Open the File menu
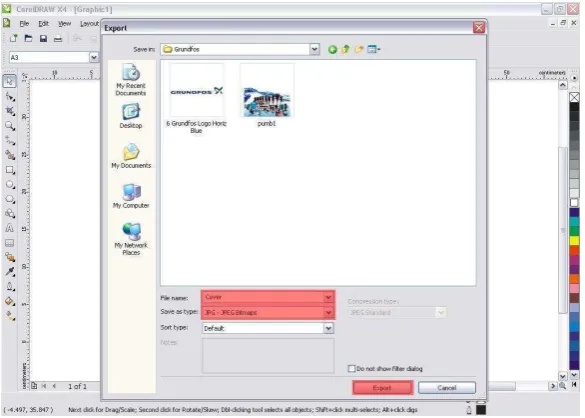 pyautogui.click(x=24, y=24)
